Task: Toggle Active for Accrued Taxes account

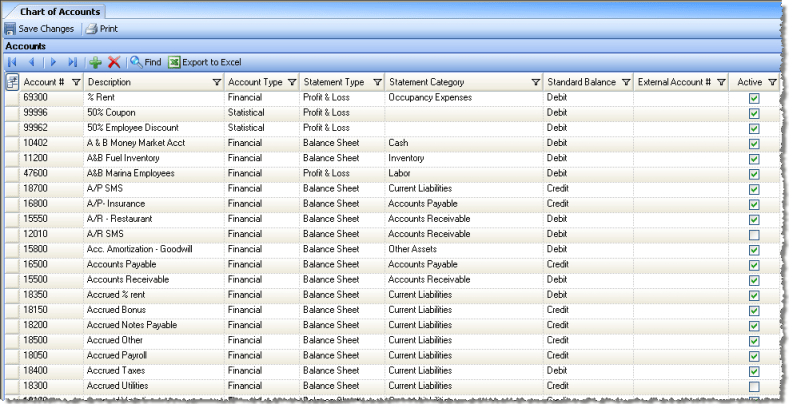Action: [x=754, y=371]
